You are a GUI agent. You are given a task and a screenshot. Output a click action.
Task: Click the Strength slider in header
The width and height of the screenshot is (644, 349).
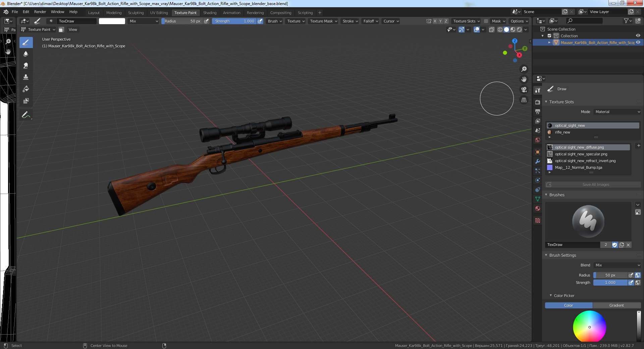click(234, 21)
